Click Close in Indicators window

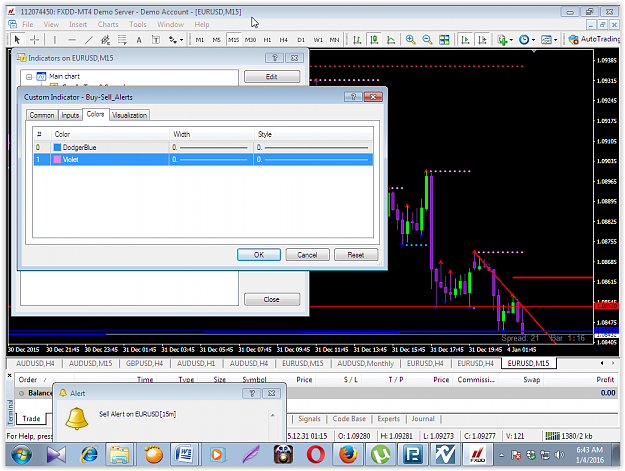pyautogui.click(x=271, y=299)
